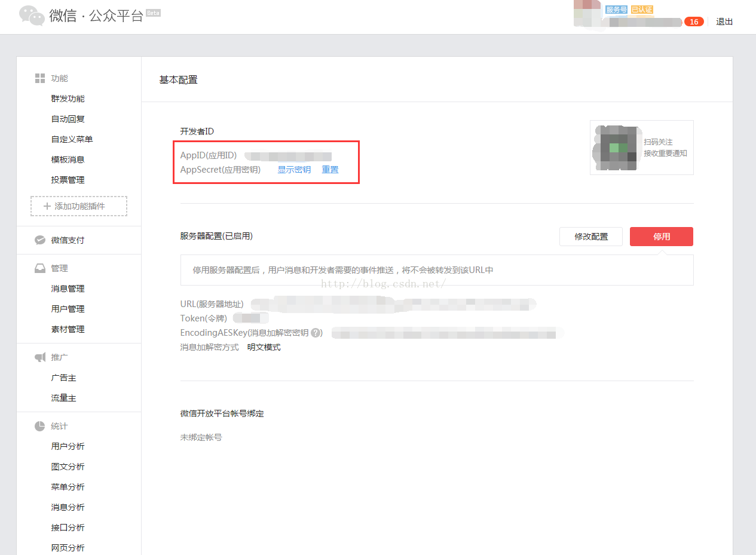
Task: Click the 功能 section heading
Action: [60, 78]
